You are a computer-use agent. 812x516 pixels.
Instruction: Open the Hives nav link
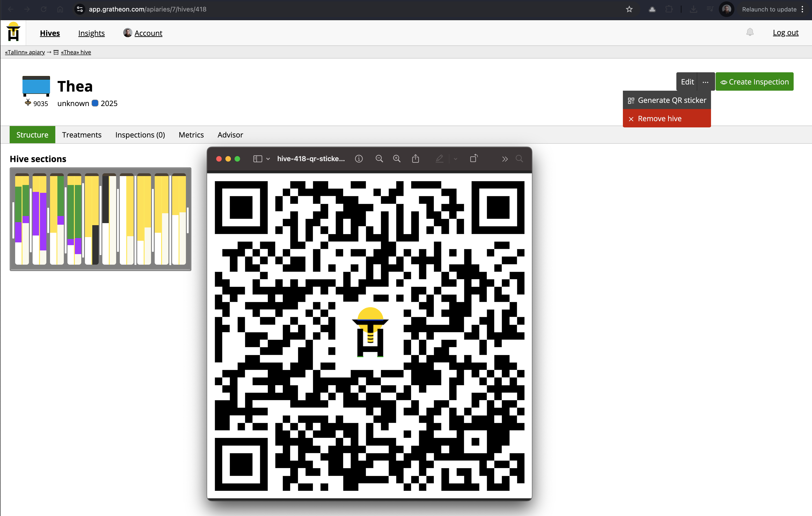(50, 33)
